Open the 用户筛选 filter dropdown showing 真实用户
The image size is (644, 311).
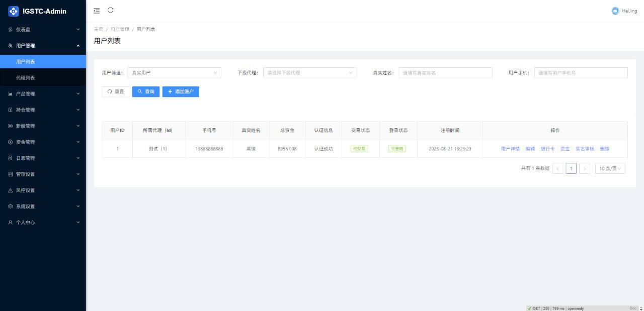(x=174, y=72)
